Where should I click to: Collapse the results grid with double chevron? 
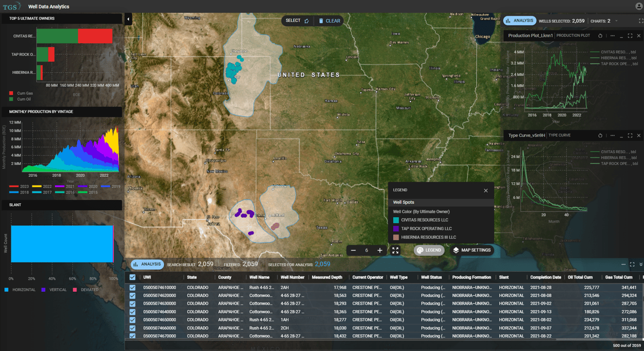[x=641, y=264]
